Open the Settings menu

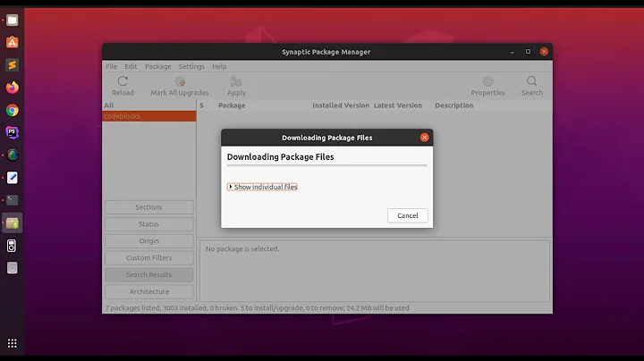[x=191, y=66]
